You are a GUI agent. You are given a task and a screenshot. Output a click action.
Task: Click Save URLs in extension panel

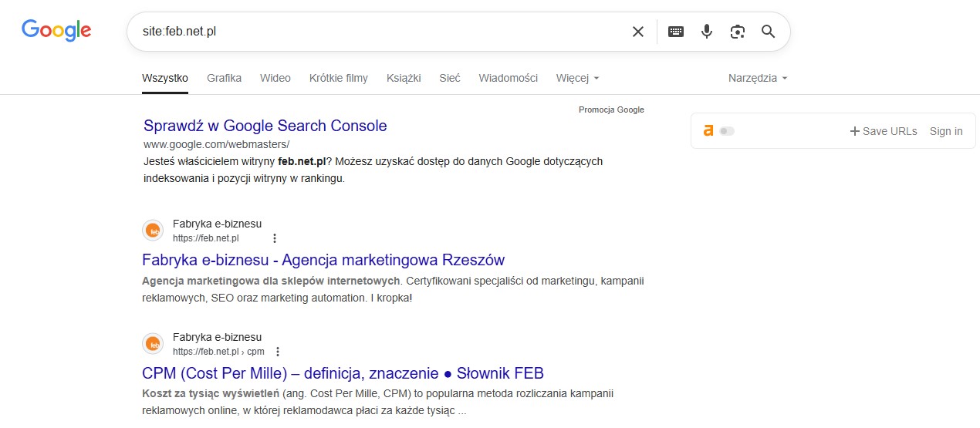[884, 131]
